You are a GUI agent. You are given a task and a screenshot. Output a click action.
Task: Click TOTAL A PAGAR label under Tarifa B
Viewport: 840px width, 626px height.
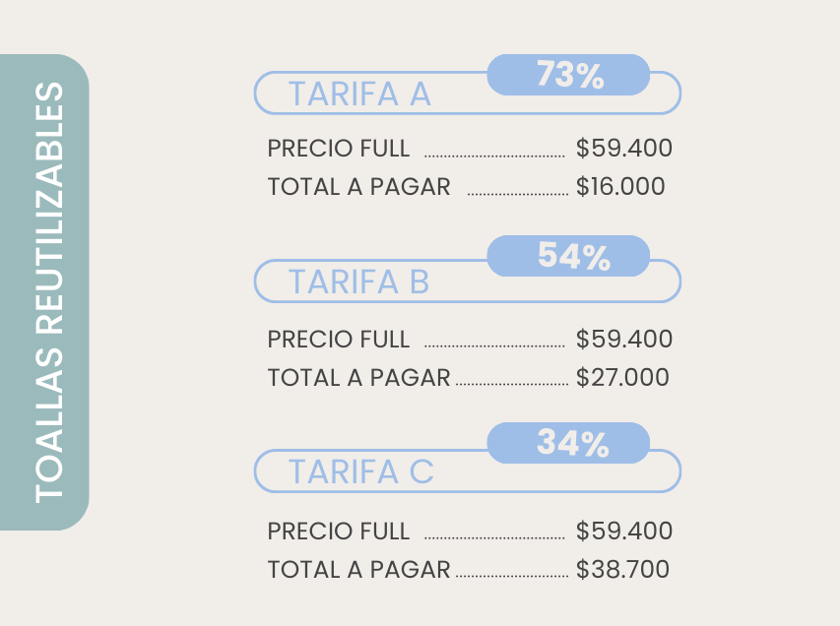coord(358,378)
